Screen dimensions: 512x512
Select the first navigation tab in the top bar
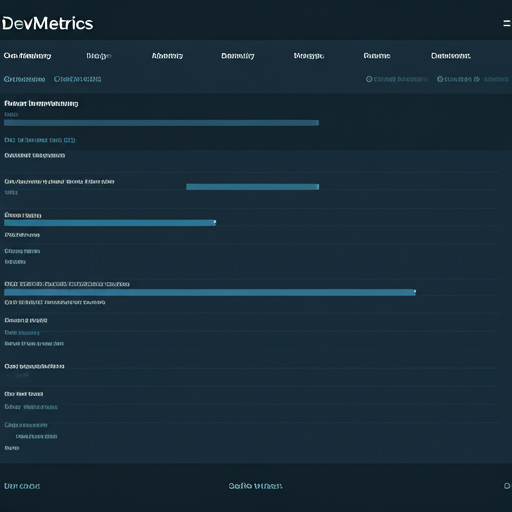(27, 56)
